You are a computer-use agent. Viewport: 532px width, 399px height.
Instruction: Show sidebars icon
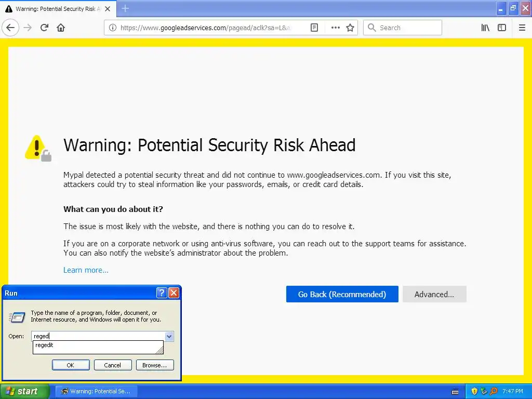tap(502, 28)
